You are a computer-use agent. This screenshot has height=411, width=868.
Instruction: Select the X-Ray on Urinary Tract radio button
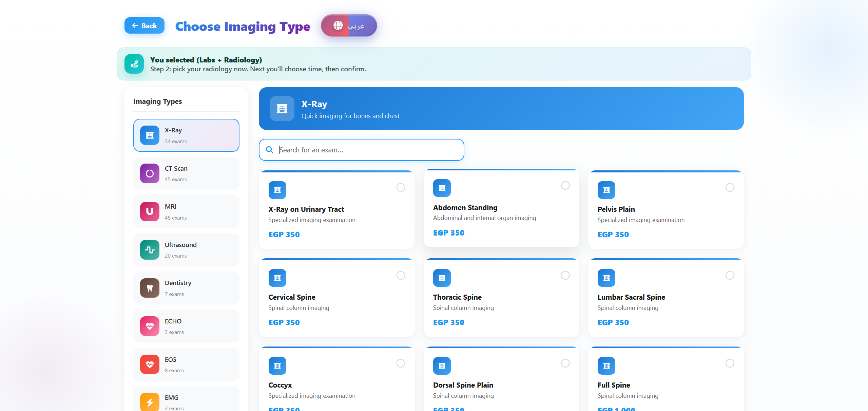click(x=401, y=187)
